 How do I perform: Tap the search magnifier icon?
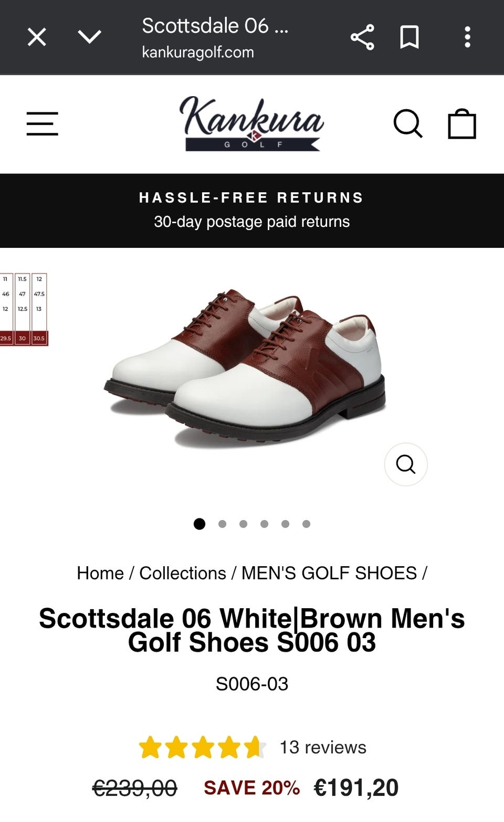(408, 124)
